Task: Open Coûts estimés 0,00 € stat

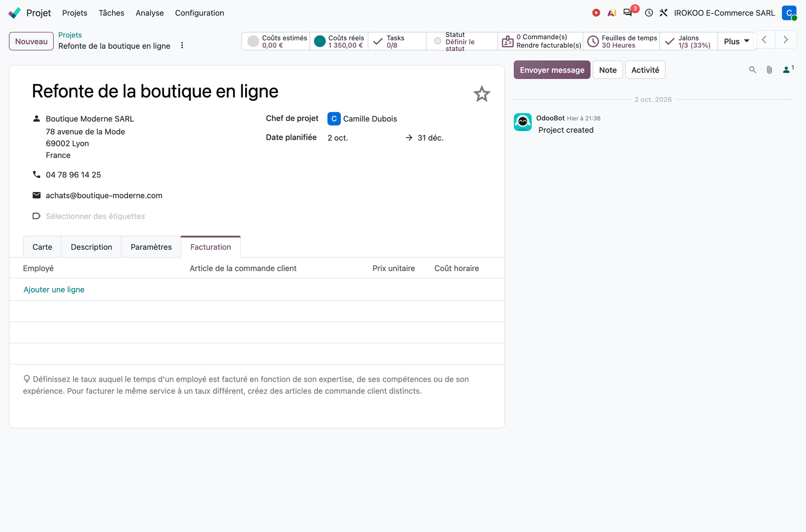Action: click(276, 41)
